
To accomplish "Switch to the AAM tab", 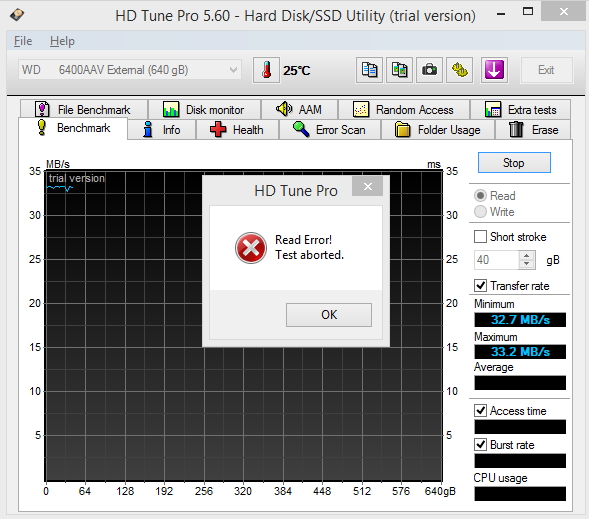I will click(299, 110).
